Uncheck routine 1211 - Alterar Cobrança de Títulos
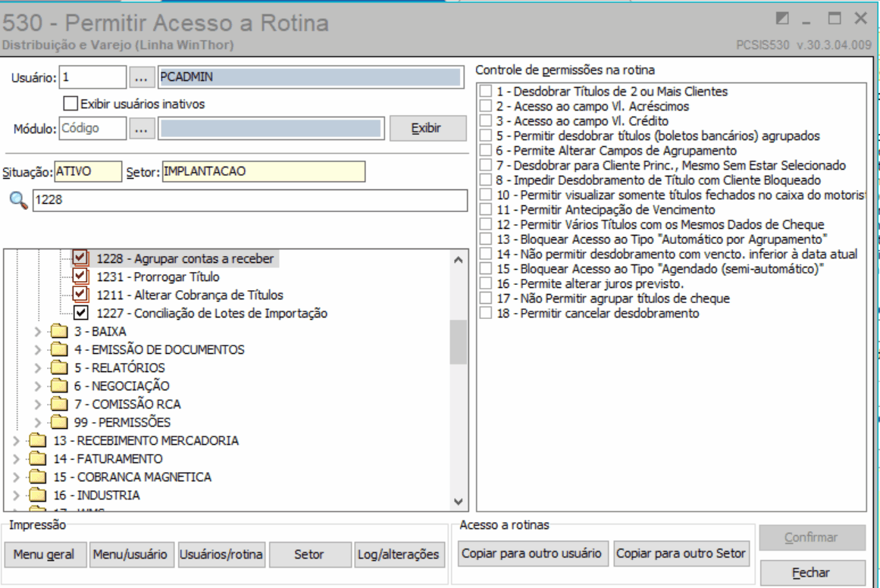This screenshot has height=588, width=880. pyautogui.click(x=80, y=294)
